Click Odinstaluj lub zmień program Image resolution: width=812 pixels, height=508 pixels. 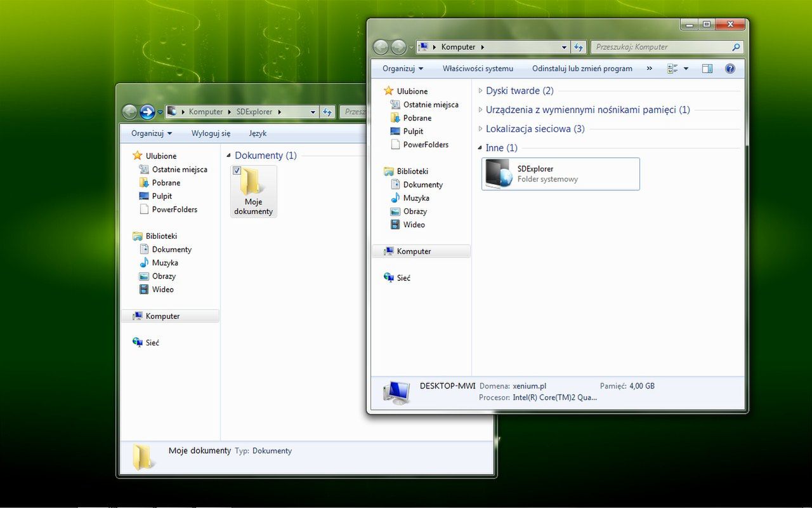[x=582, y=69]
